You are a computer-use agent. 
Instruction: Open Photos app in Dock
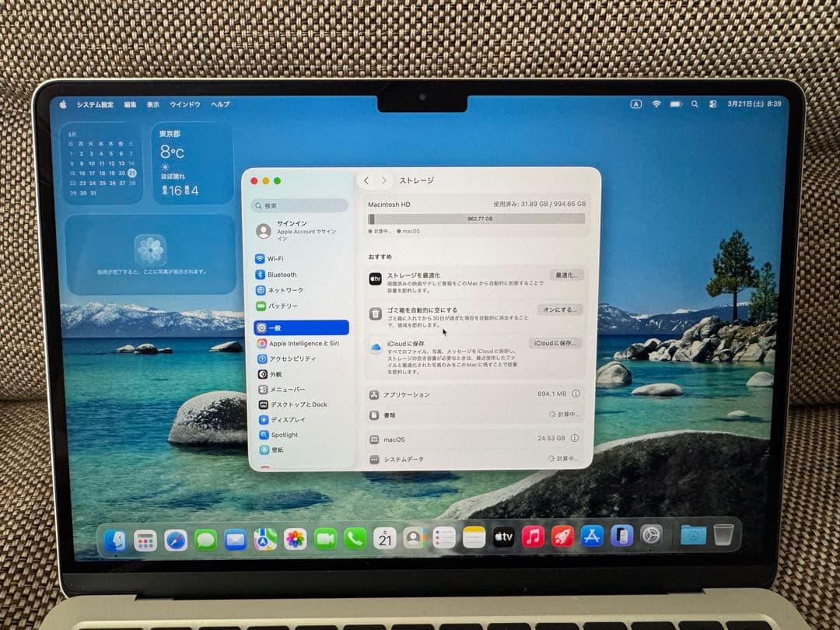tap(296, 539)
